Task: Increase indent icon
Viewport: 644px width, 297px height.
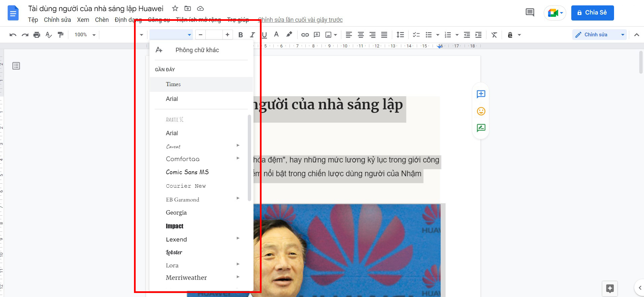Action: tap(478, 35)
